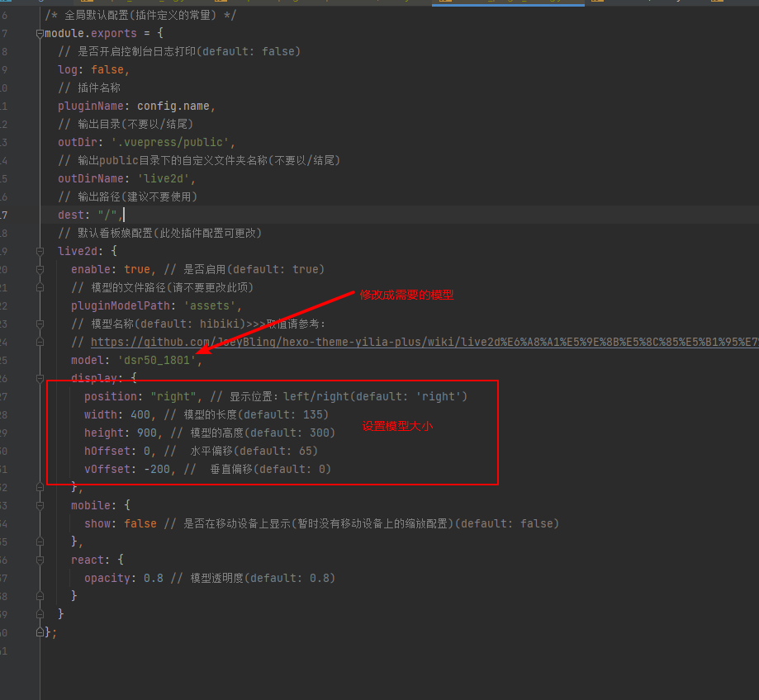Screen dimensions: 759x700
Task: Toggle the fold marker beside the enable line
Action: 40,269
